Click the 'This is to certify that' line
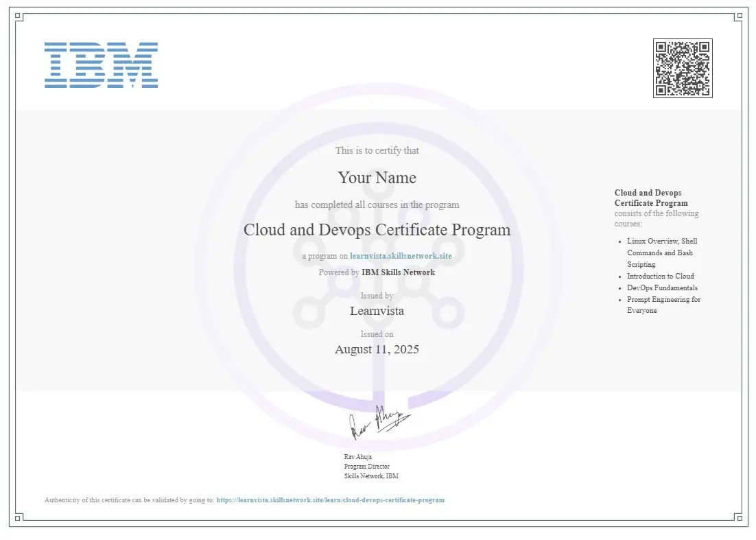 pyautogui.click(x=377, y=150)
